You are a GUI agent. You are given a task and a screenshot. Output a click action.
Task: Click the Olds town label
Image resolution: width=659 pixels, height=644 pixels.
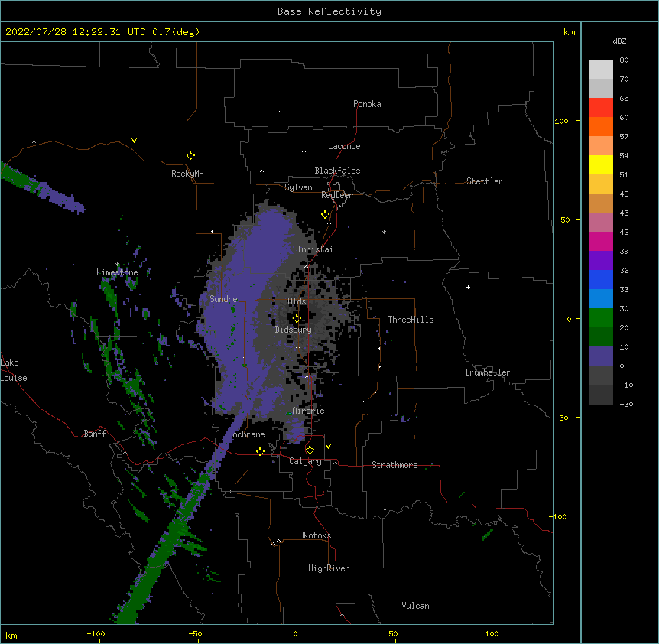click(x=297, y=301)
